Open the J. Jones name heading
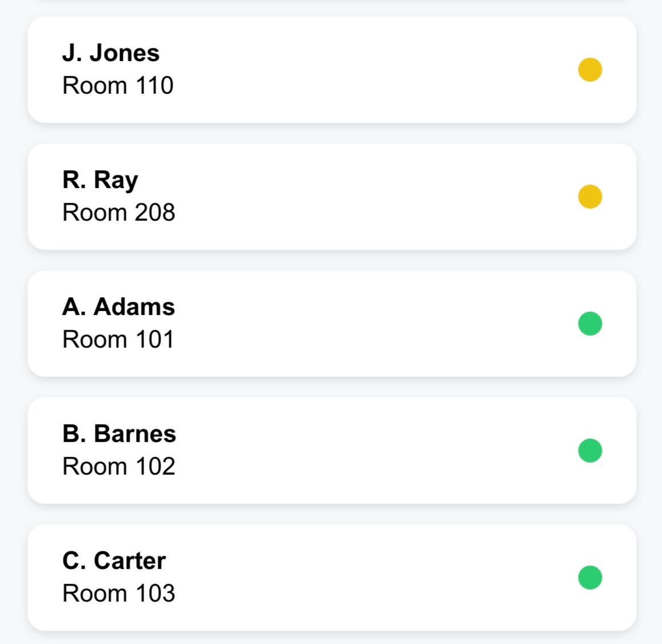 point(111,53)
